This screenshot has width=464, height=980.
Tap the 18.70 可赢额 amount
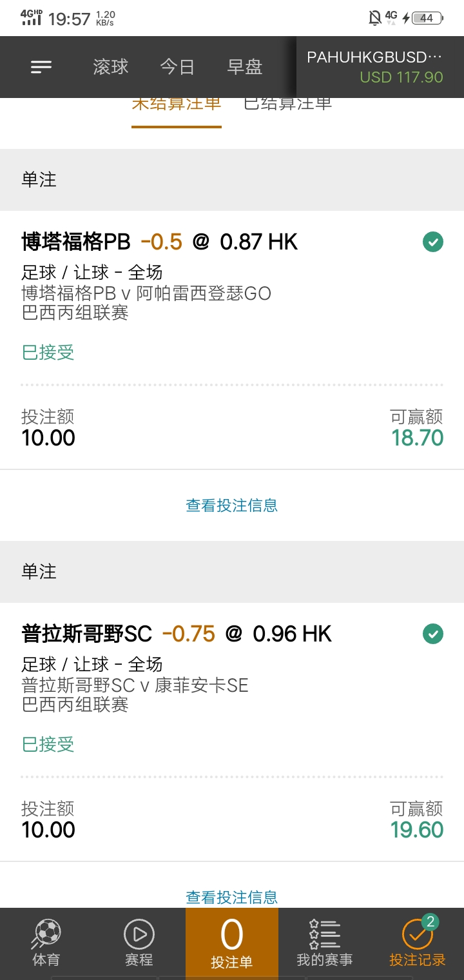(x=418, y=438)
